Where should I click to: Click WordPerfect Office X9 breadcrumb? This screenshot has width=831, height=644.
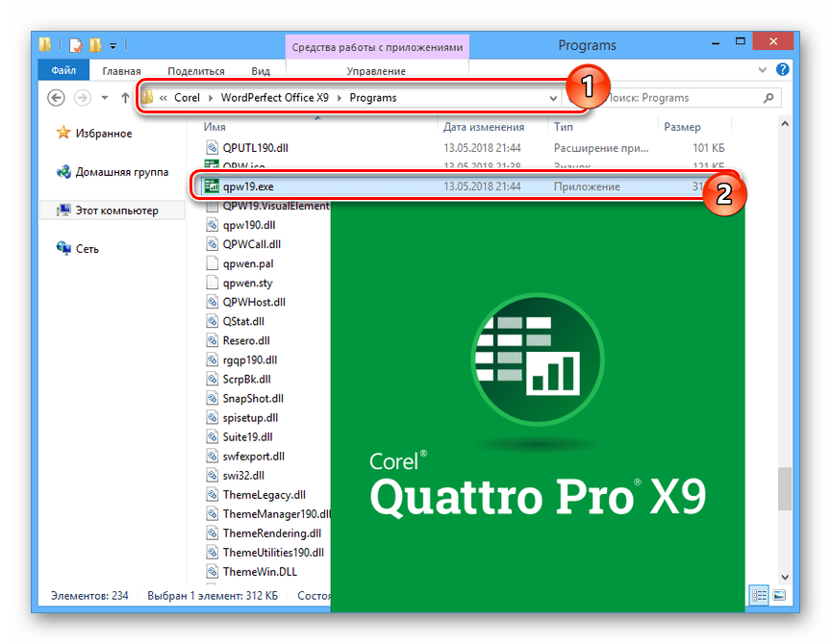click(274, 98)
